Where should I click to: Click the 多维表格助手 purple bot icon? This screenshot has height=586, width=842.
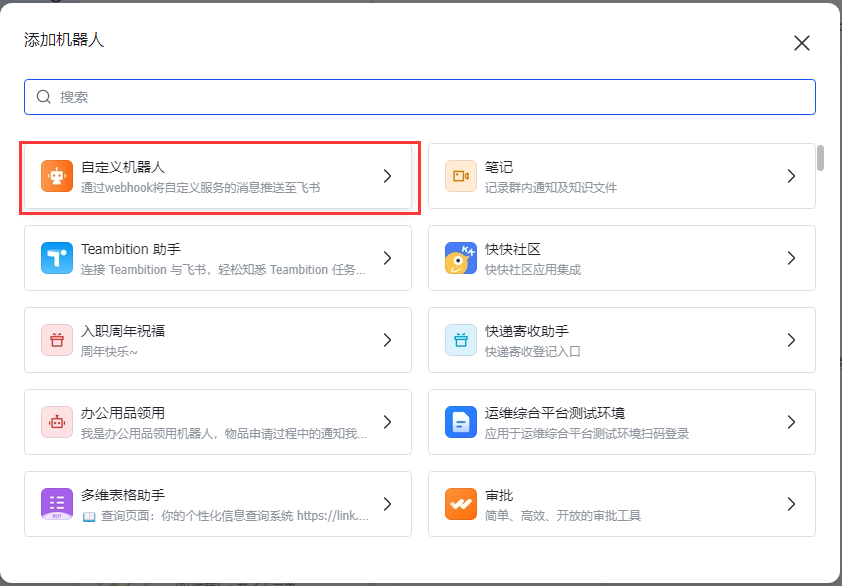point(57,504)
